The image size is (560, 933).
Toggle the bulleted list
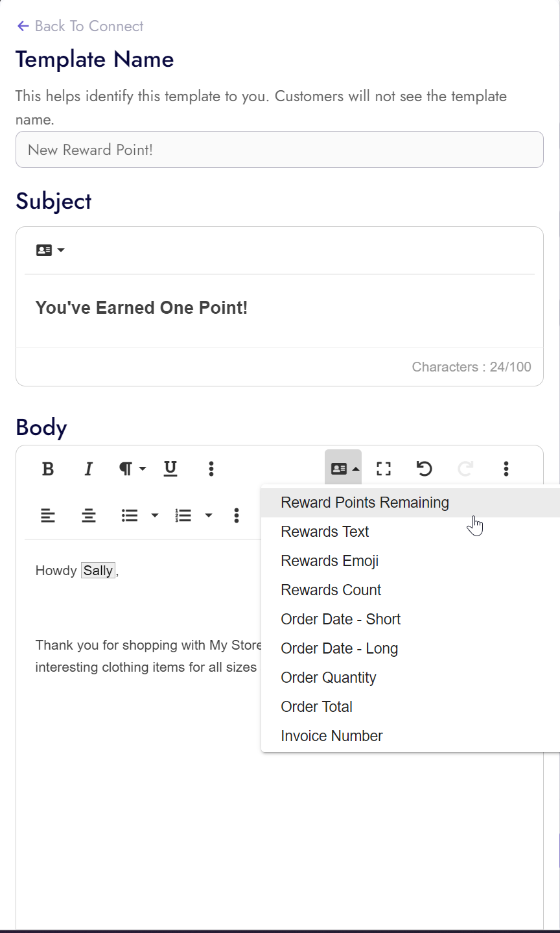coord(129,515)
